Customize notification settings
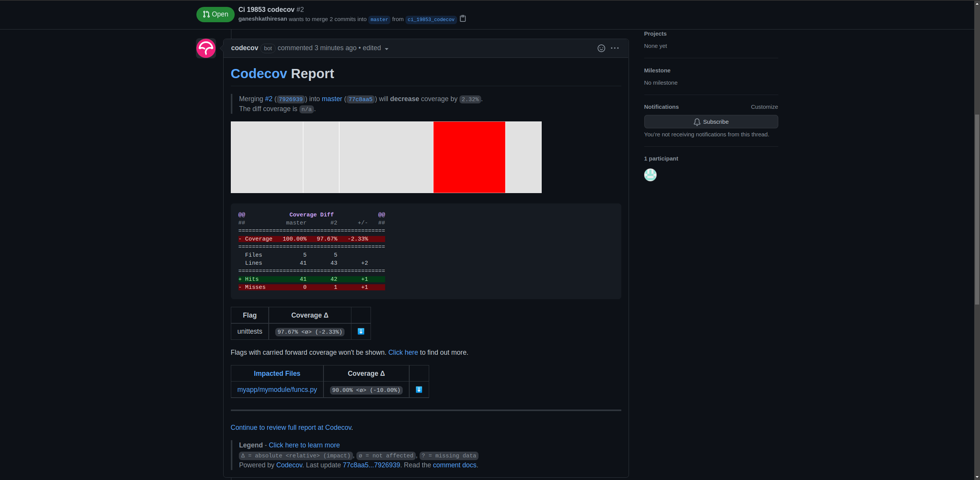980x480 pixels. click(x=764, y=107)
